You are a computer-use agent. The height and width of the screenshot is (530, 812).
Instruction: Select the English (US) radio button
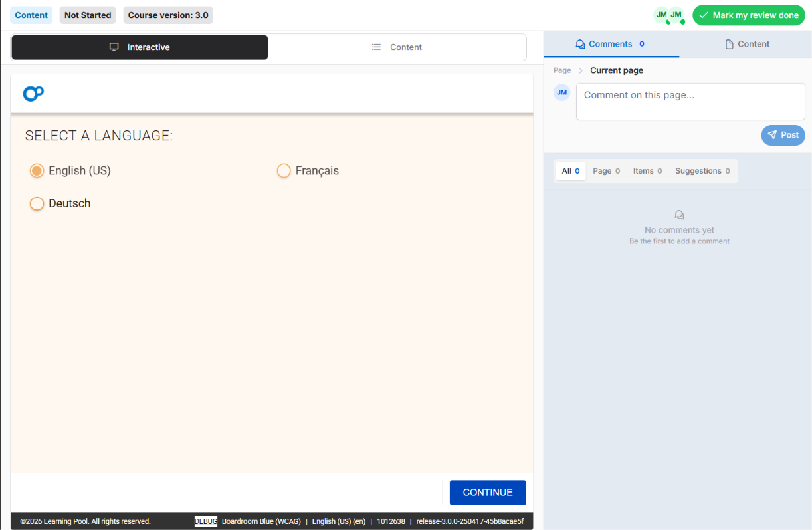37,171
